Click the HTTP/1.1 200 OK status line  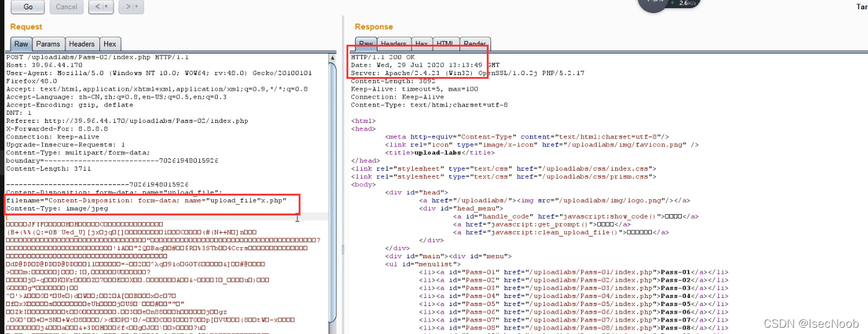tap(382, 57)
